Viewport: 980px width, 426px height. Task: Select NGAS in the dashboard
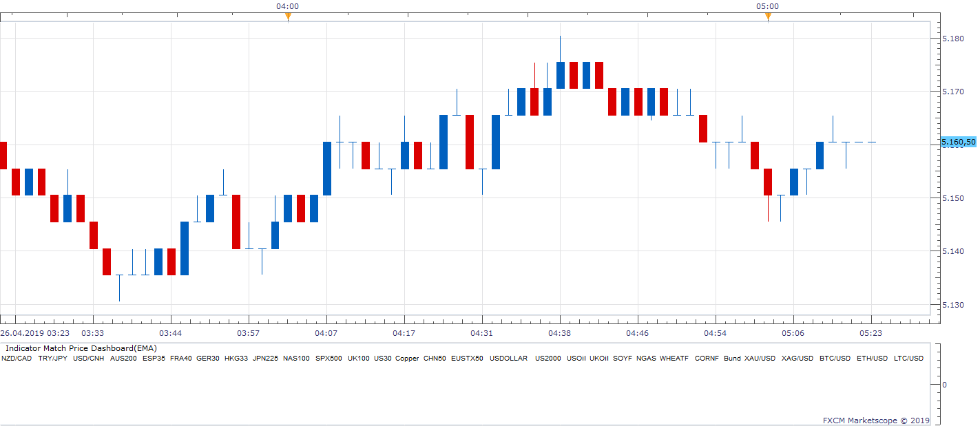pyautogui.click(x=646, y=359)
